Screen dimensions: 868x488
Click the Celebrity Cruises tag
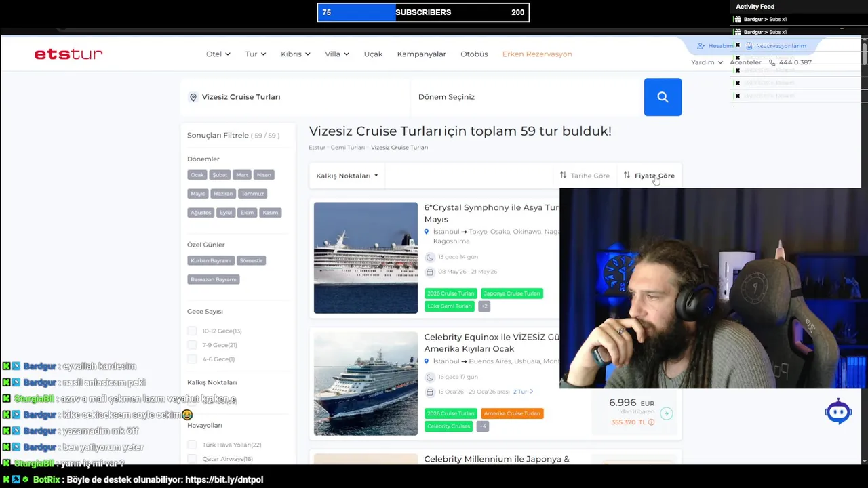pyautogui.click(x=448, y=426)
